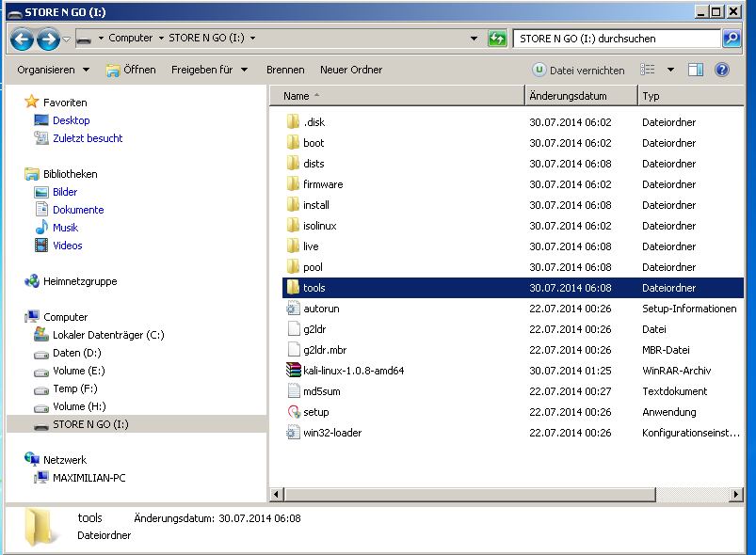Open the Temp (F:) drive

click(x=75, y=388)
